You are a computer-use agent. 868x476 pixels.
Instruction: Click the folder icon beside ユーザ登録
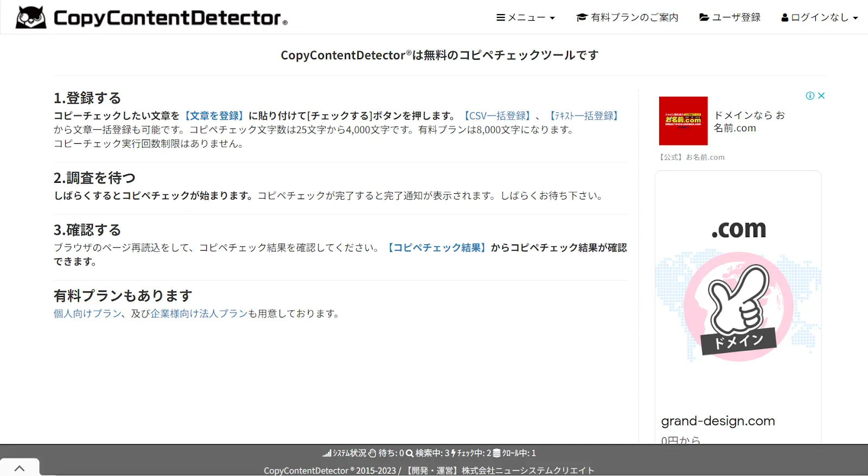point(704,17)
